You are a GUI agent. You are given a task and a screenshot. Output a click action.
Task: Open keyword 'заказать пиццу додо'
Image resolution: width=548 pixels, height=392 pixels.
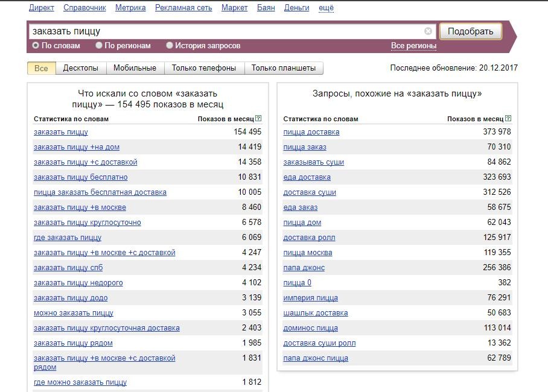[71, 298]
